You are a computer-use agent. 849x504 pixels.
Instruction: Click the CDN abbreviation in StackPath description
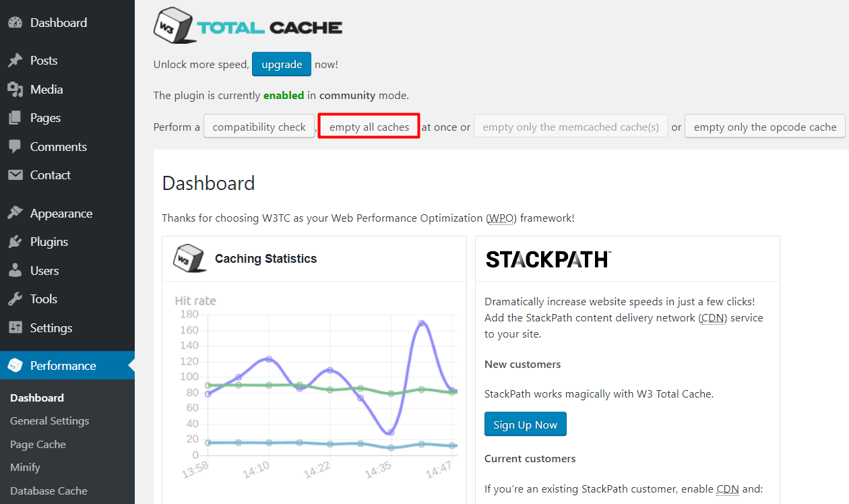(712, 318)
